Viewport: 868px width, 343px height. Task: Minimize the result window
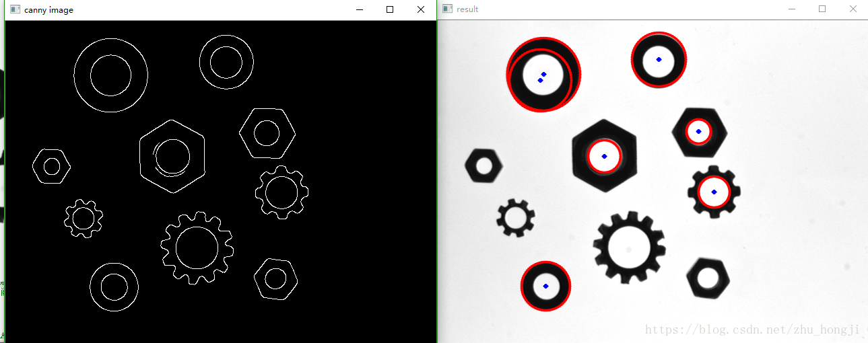[x=791, y=9]
